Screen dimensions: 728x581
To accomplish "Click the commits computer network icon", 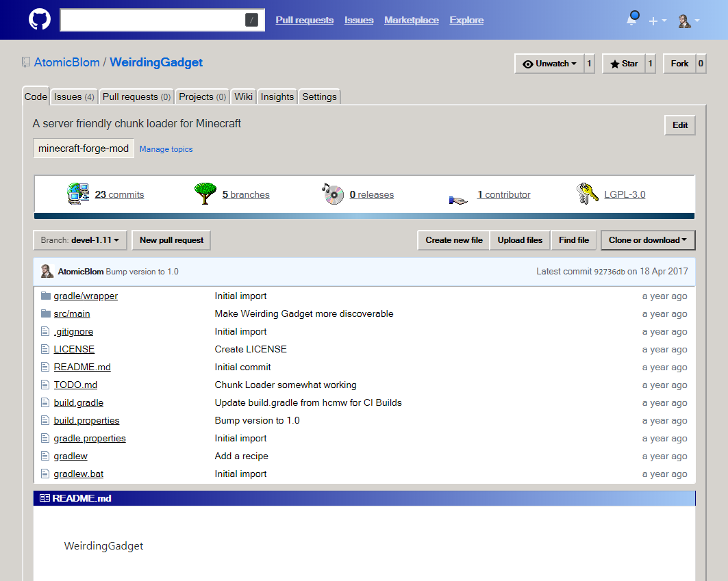I will tap(78, 194).
